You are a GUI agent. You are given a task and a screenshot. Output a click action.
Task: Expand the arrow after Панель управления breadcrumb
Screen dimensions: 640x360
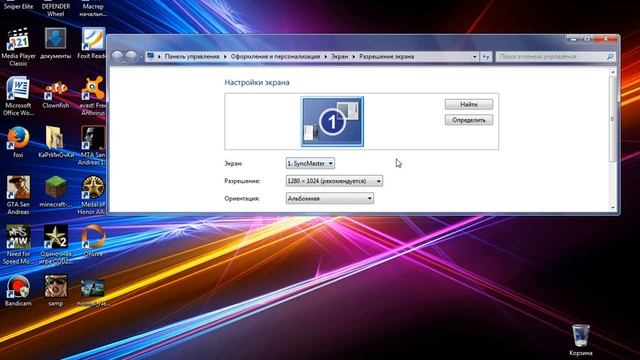pos(225,57)
